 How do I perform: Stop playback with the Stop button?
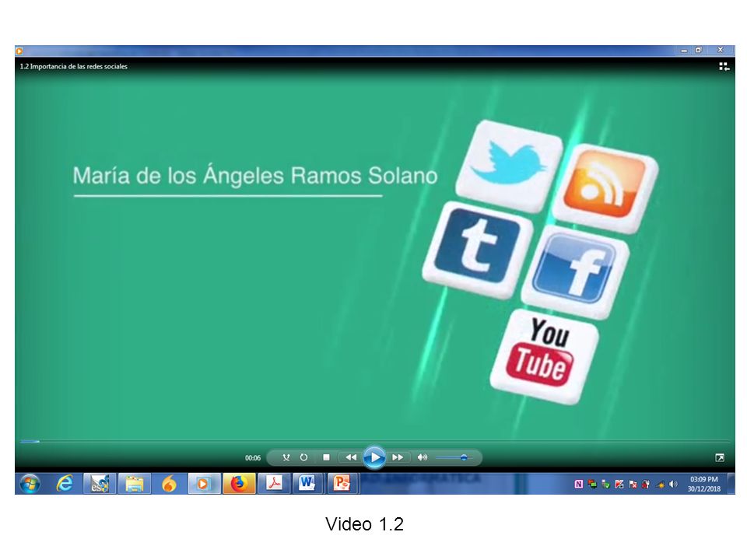pos(326,457)
